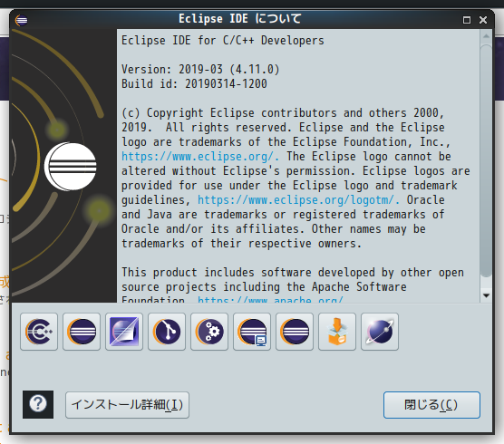Click the first plain Eclipse feature icon
This screenshot has height=444, width=504.
point(82,332)
